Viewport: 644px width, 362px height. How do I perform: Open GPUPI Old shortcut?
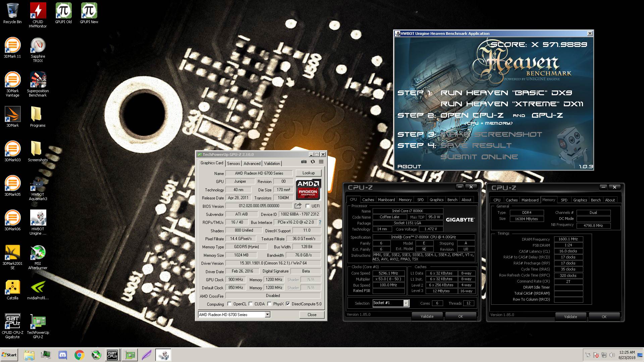tap(63, 13)
